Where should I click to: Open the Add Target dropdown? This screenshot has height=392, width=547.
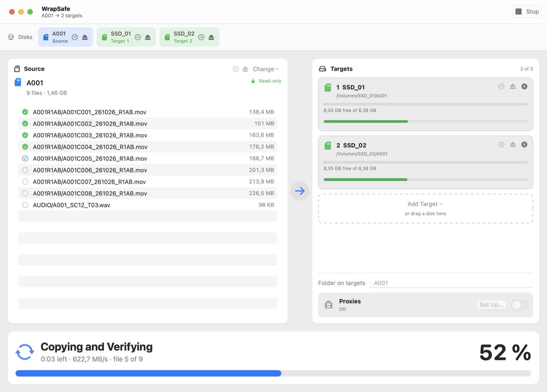pyautogui.click(x=425, y=204)
